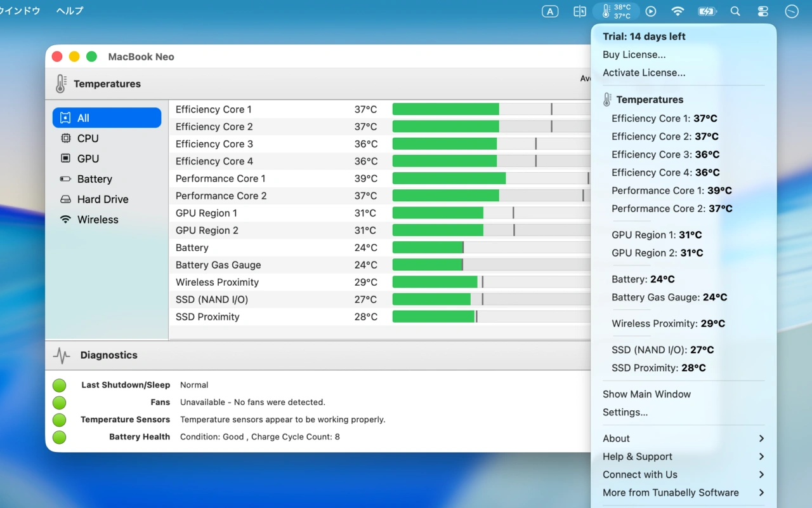The image size is (812, 508).
Task: Open More from Tunabelly Software submenu
Action: tap(671, 492)
